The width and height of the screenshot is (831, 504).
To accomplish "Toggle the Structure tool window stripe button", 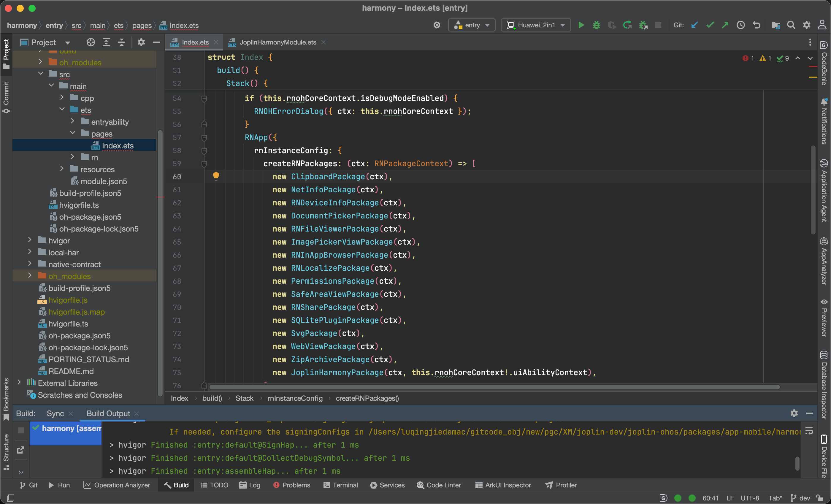I will click(6, 452).
